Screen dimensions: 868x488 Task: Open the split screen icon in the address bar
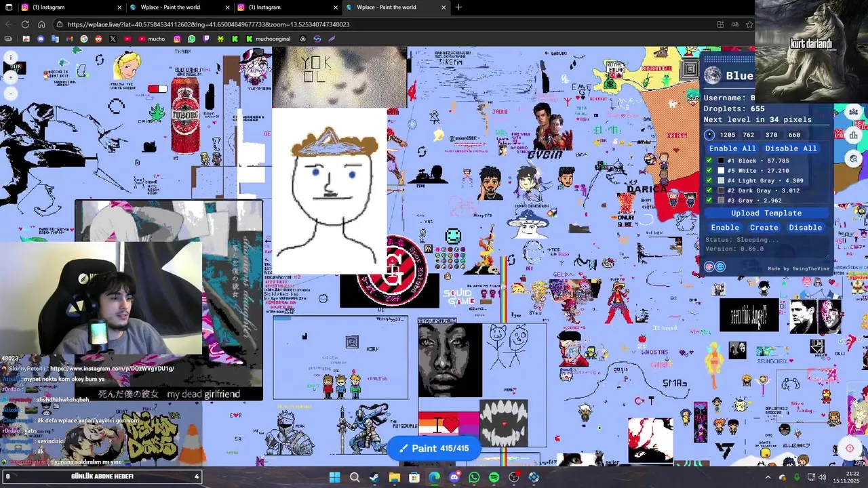click(720, 24)
